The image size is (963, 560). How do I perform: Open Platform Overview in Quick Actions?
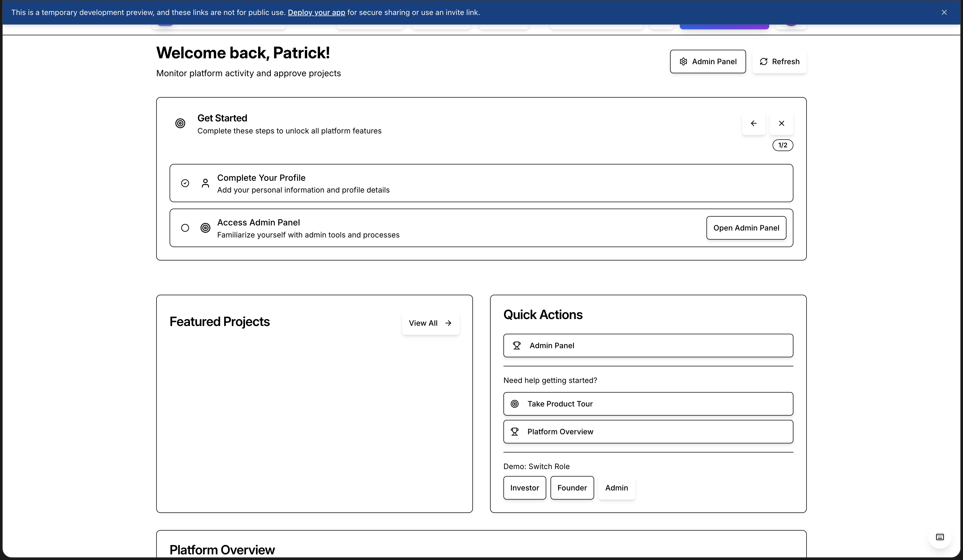(648, 432)
